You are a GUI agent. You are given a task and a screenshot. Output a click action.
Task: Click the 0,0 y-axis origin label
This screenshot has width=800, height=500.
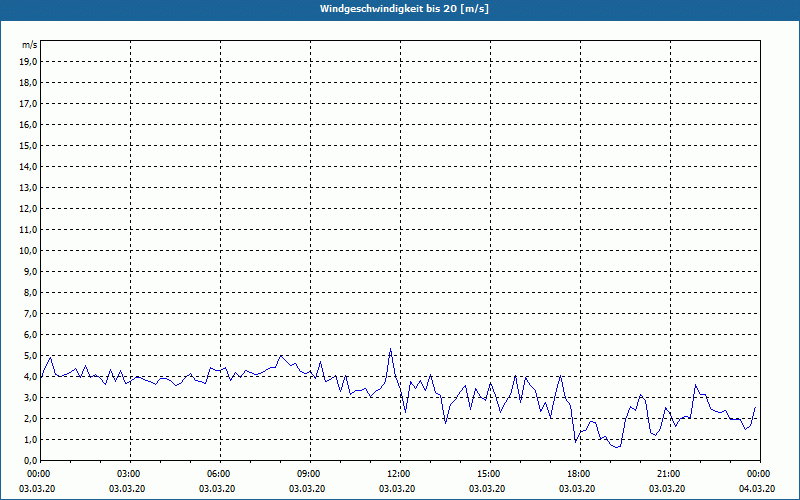tap(29, 460)
